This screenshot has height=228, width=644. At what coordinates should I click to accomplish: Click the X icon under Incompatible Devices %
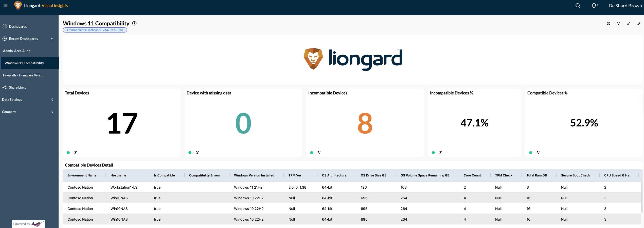[440, 153]
